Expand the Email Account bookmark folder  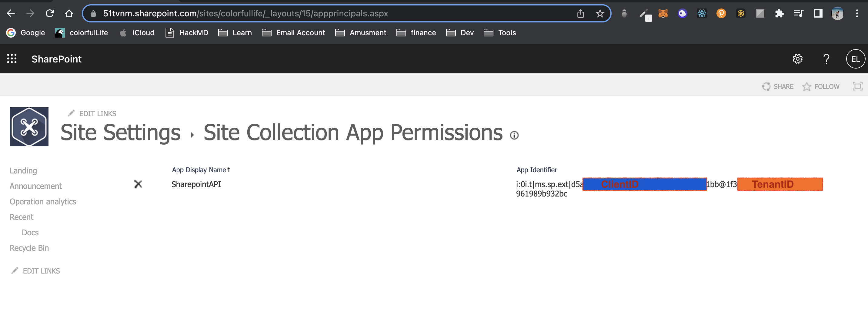(293, 33)
